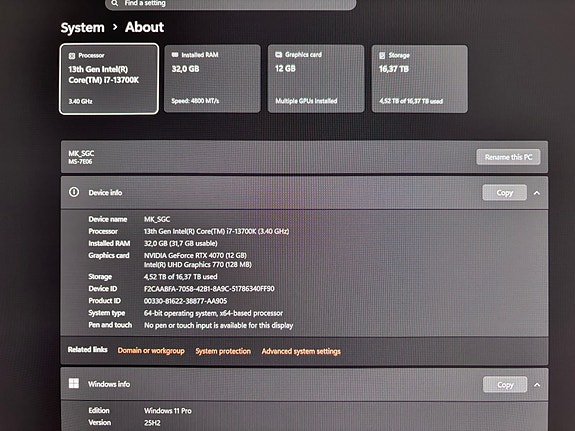
Task: Click the Speed: 4800 MT/s text
Action: [x=195, y=101]
